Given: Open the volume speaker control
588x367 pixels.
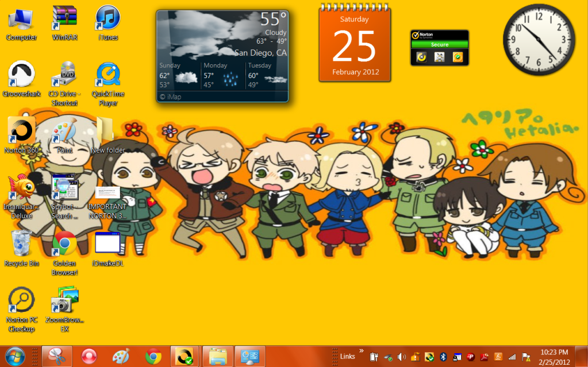Looking at the screenshot, I should [402, 357].
